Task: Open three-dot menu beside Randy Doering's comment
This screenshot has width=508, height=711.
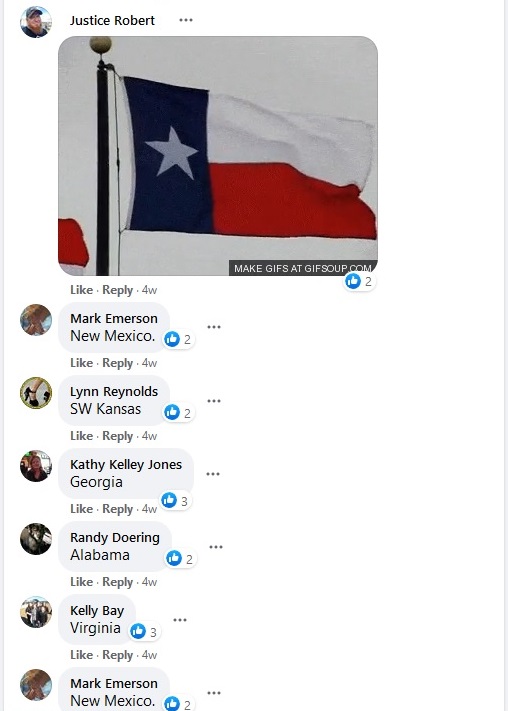Action: [x=216, y=547]
